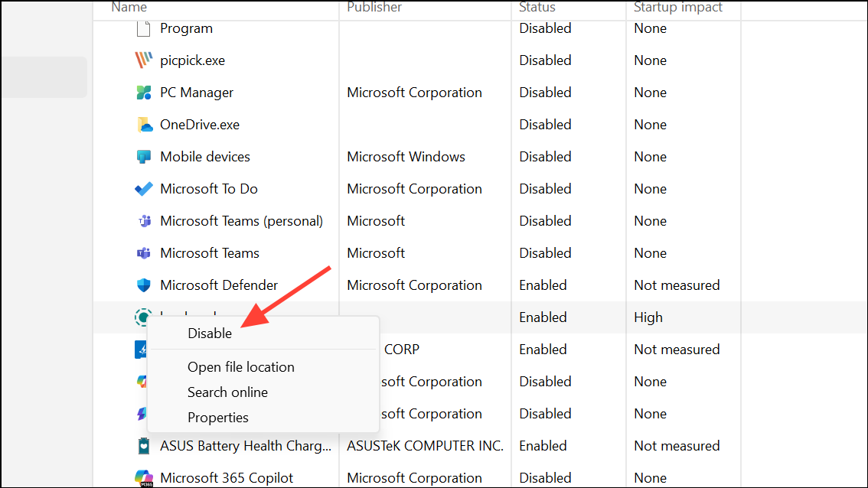Click the Microsoft 365 Copilot icon
The height and width of the screenshot is (488, 868).
[x=144, y=477]
